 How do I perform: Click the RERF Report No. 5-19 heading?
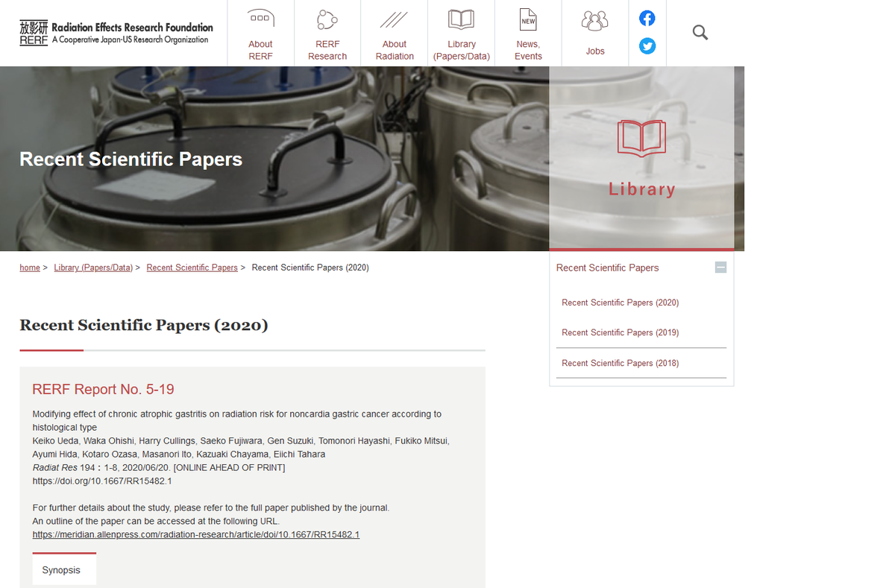coord(103,389)
